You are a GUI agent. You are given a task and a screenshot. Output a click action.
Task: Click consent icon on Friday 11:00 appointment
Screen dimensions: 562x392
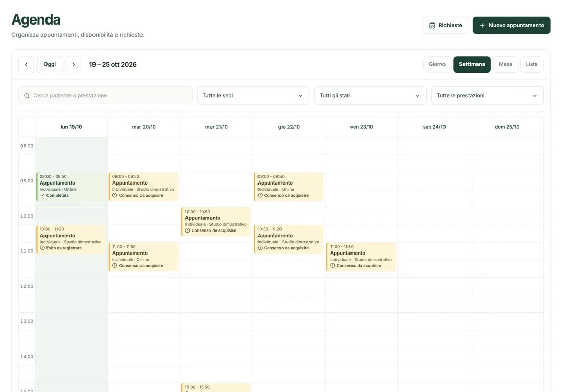(x=333, y=266)
